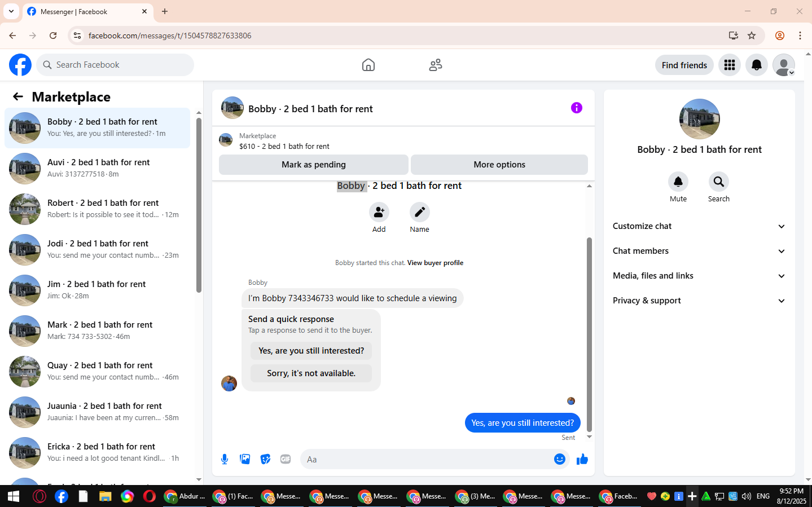Click the Add people icon
Viewport: 812px width, 507px height.
pos(379,212)
